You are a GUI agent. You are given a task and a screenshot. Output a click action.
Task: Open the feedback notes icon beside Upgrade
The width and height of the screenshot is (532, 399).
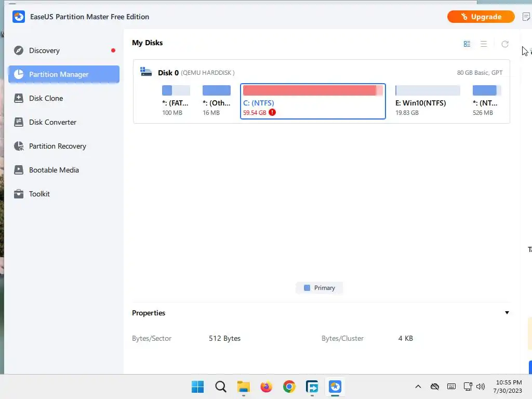pos(526,17)
